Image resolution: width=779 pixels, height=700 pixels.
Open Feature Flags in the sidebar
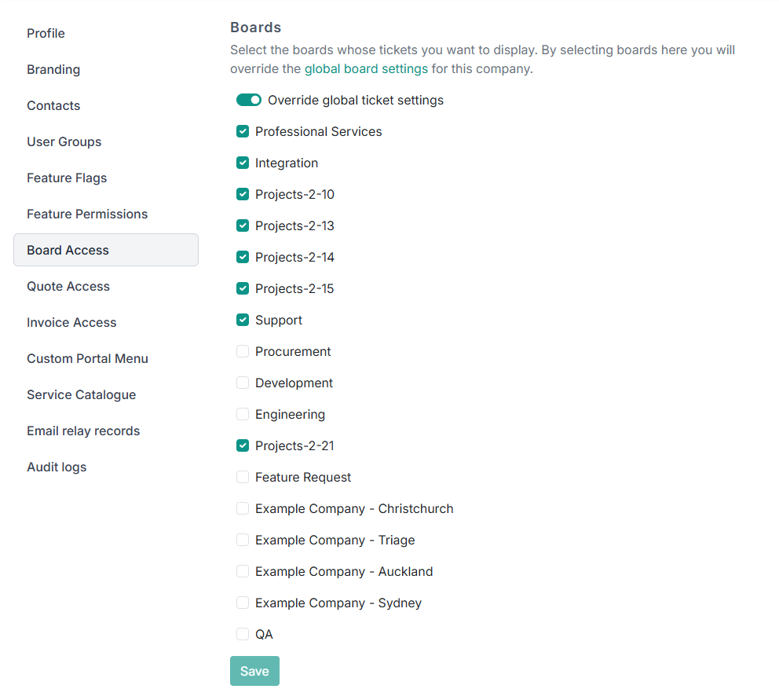click(x=67, y=178)
